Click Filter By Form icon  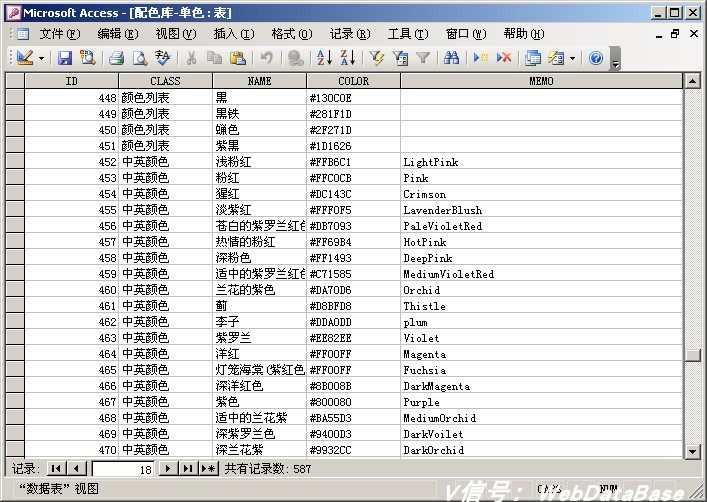pos(400,58)
